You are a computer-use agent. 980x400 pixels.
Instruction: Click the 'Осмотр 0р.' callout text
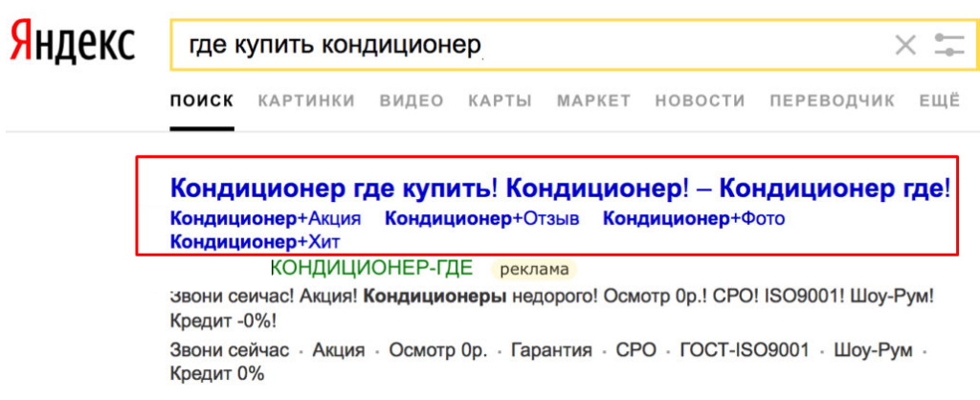point(437,350)
